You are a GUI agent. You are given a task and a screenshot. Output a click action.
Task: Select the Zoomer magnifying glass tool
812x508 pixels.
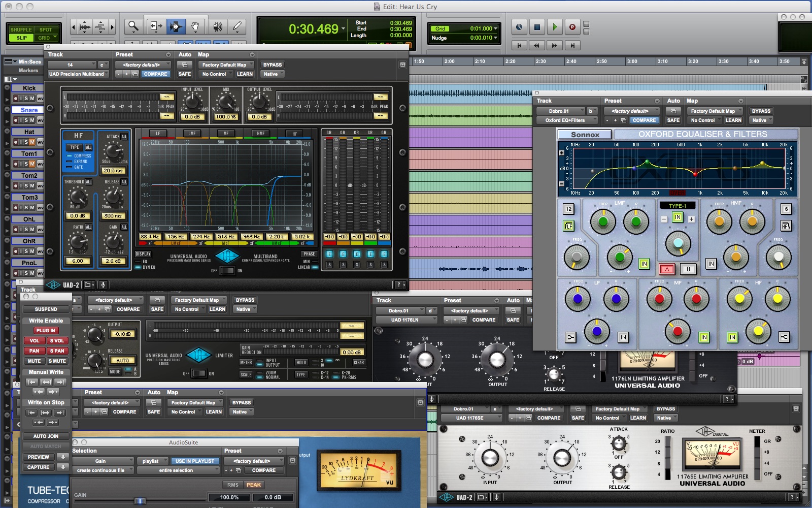click(133, 26)
